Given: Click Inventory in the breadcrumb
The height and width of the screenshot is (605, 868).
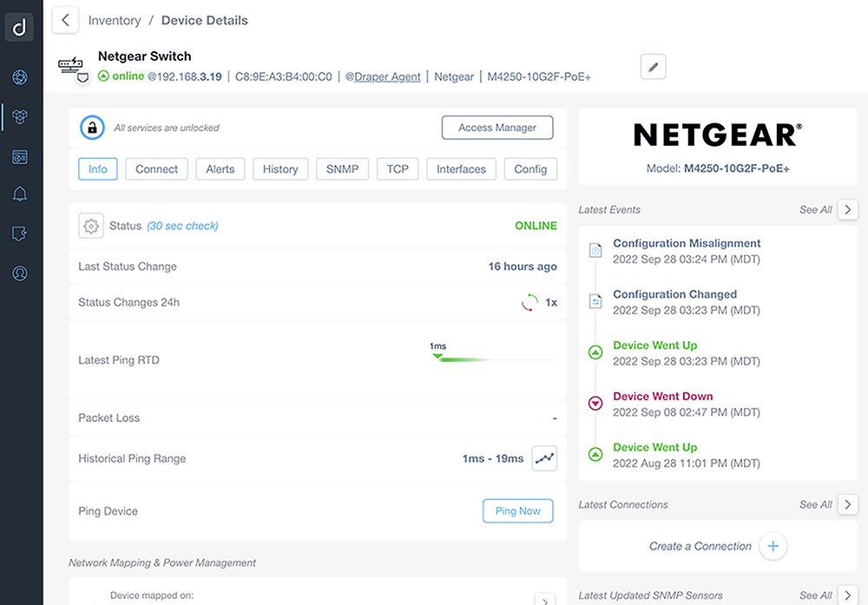Looking at the screenshot, I should point(115,21).
